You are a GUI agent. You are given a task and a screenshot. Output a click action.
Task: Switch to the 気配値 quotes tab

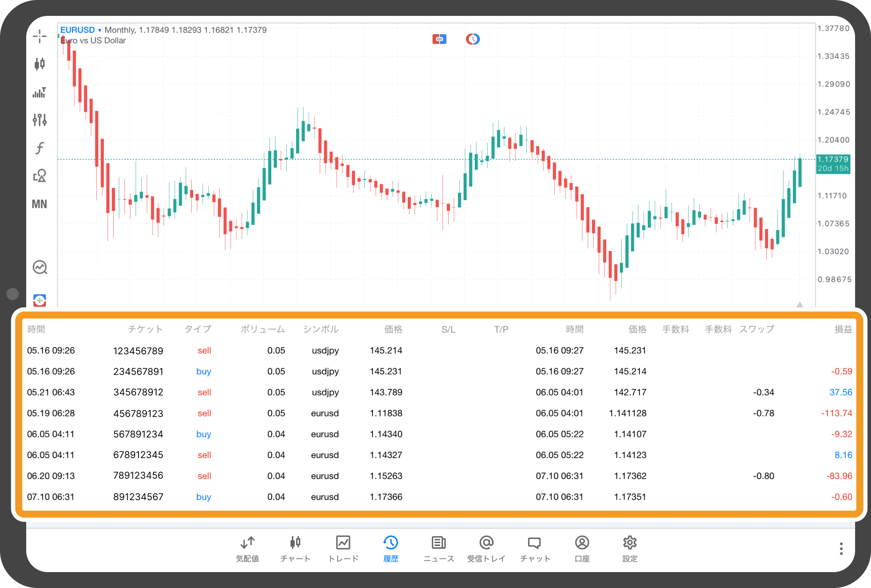[247, 548]
